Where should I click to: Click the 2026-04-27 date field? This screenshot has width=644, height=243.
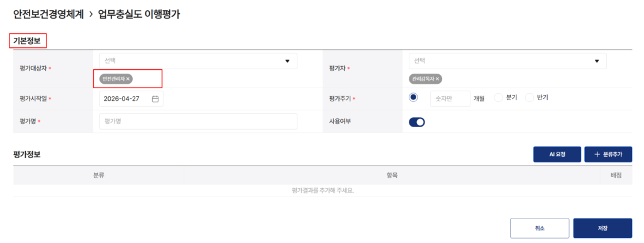pos(131,99)
